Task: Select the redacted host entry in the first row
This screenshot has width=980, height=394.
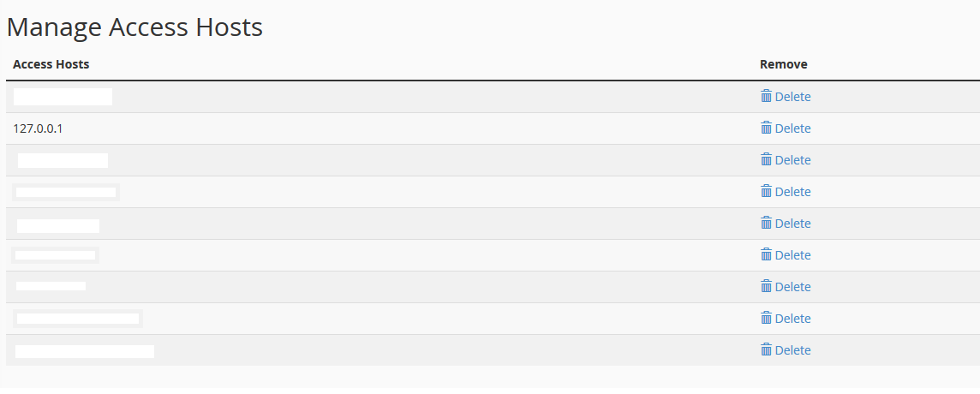Action: coord(63,97)
